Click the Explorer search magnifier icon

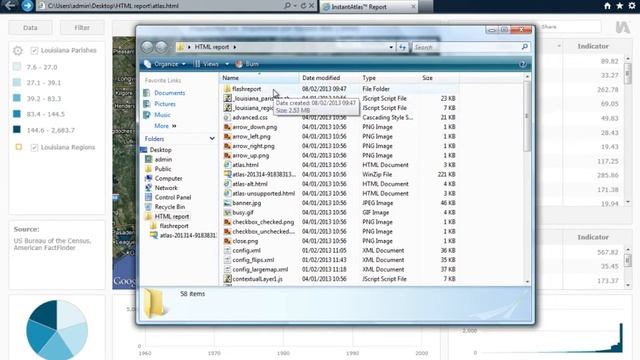click(x=524, y=47)
